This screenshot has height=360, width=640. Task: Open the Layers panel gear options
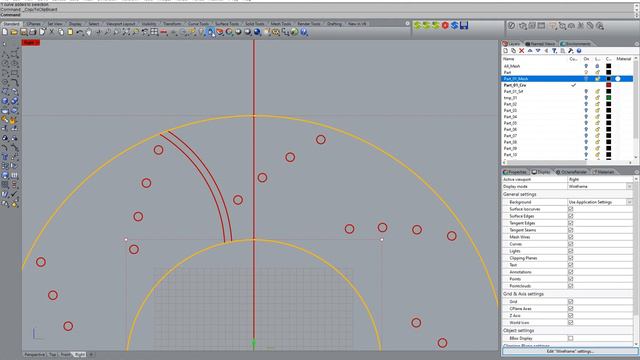637,44
